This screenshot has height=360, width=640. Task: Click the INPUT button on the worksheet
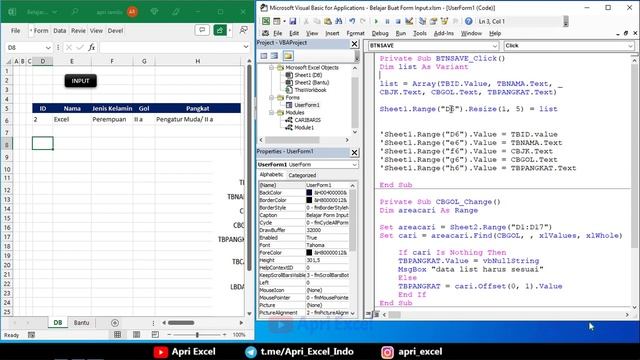[80, 81]
